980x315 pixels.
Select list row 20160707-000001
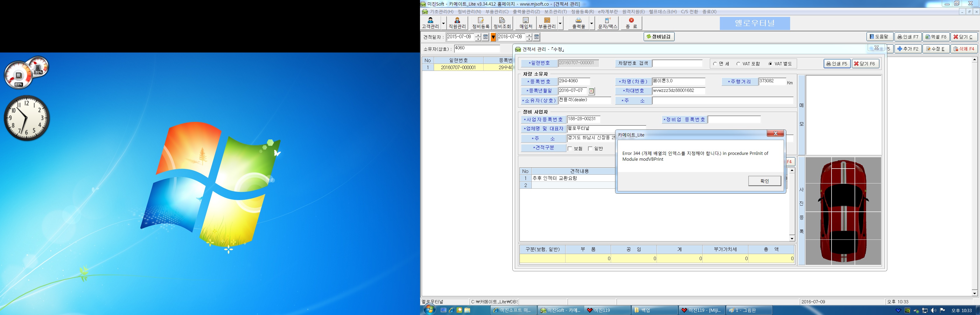coord(467,67)
